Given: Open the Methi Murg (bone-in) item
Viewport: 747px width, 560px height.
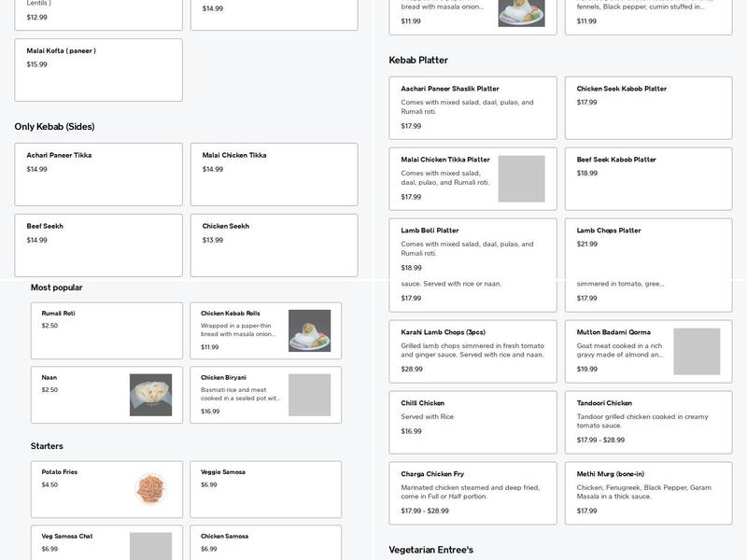Looking at the screenshot, I should [x=648, y=493].
